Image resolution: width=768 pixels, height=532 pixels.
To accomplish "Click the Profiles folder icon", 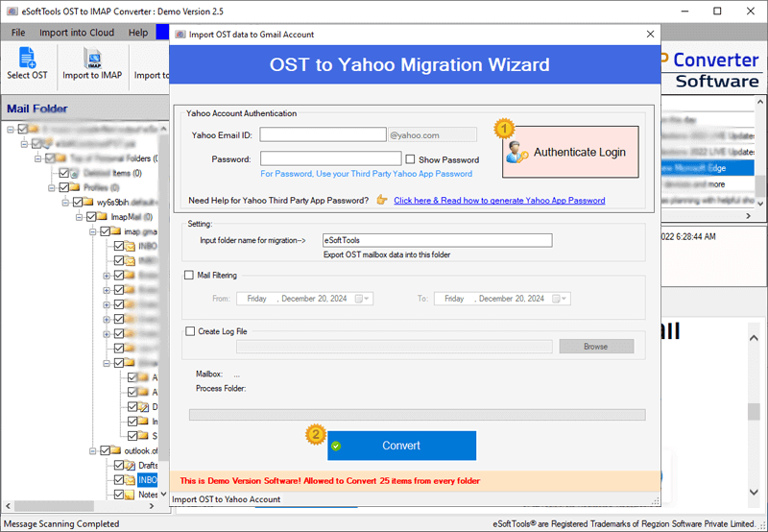I will (x=75, y=187).
